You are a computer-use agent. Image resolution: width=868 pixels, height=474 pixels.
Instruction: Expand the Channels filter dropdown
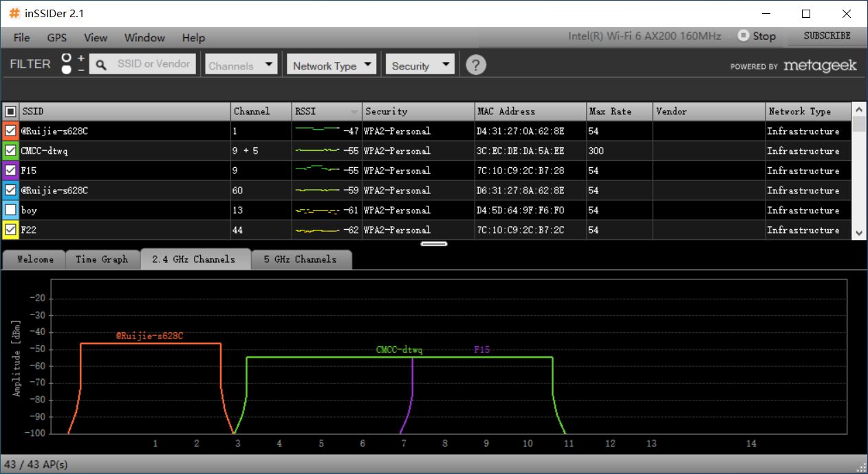point(241,65)
